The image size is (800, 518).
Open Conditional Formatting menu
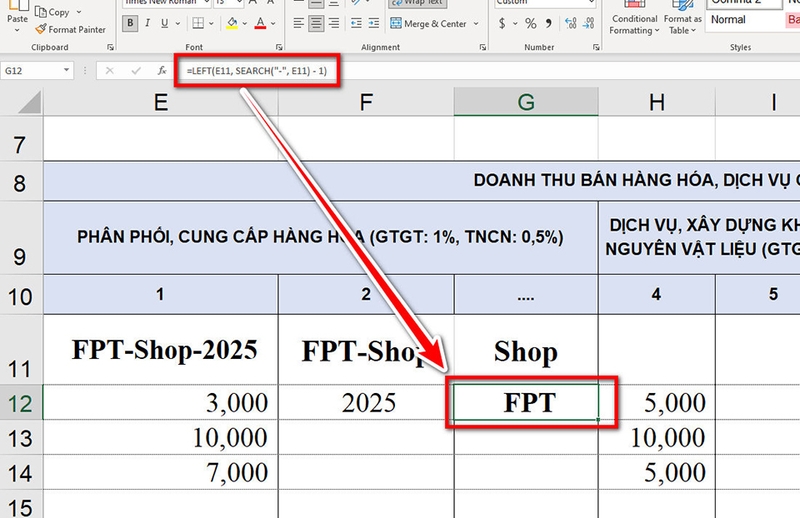(x=634, y=17)
